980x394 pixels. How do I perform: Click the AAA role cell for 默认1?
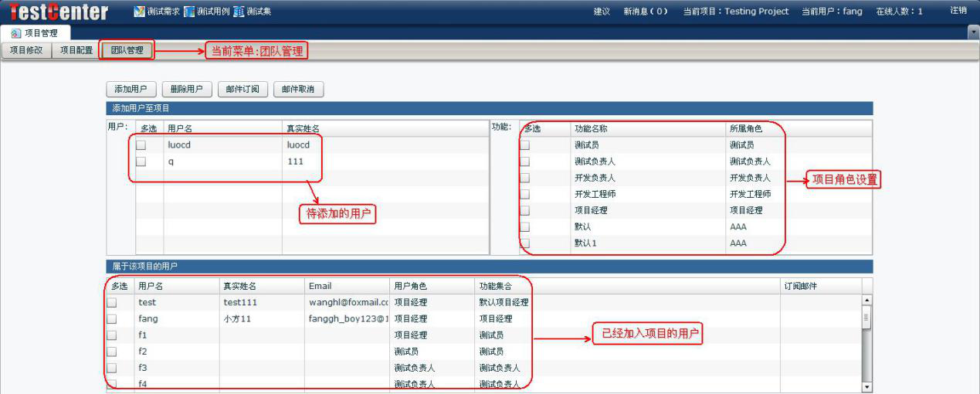pos(738,243)
